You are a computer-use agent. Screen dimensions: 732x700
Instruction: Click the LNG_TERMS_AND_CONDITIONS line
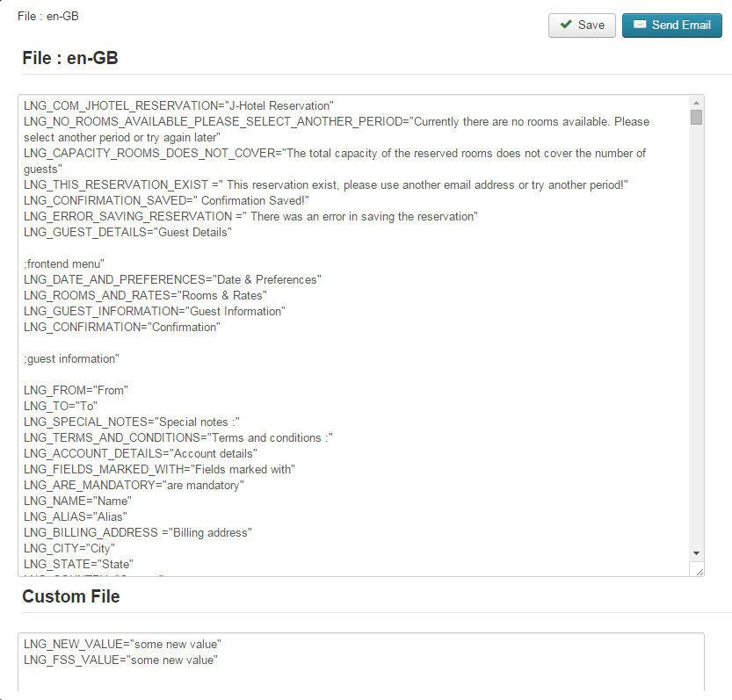(x=178, y=437)
